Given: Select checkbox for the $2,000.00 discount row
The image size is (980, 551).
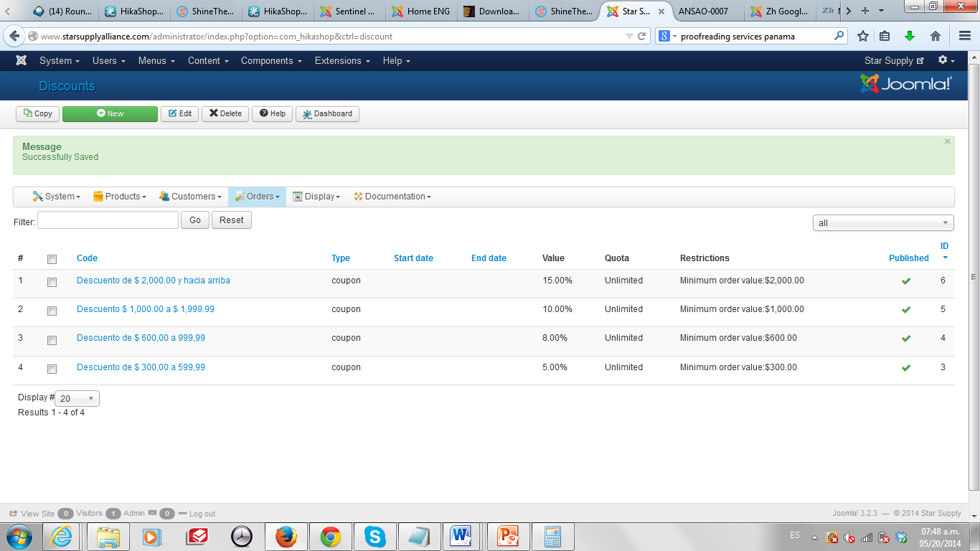Looking at the screenshot, I should click(52, 283).
